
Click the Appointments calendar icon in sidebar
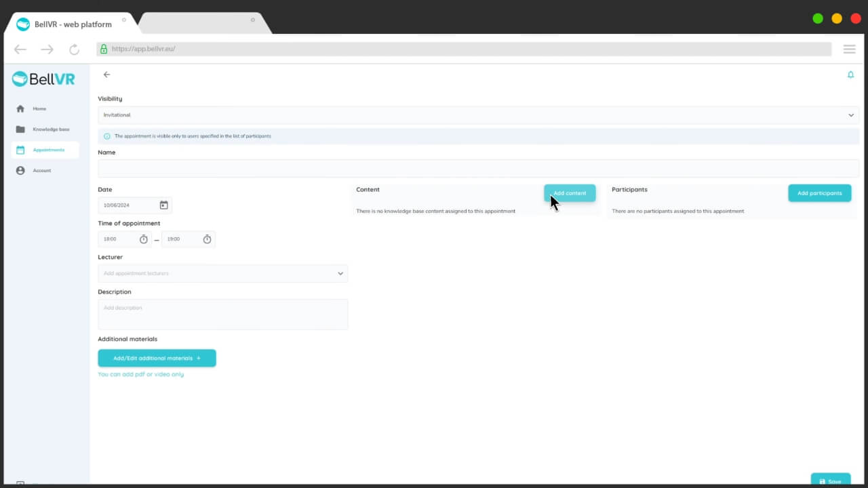20,150
